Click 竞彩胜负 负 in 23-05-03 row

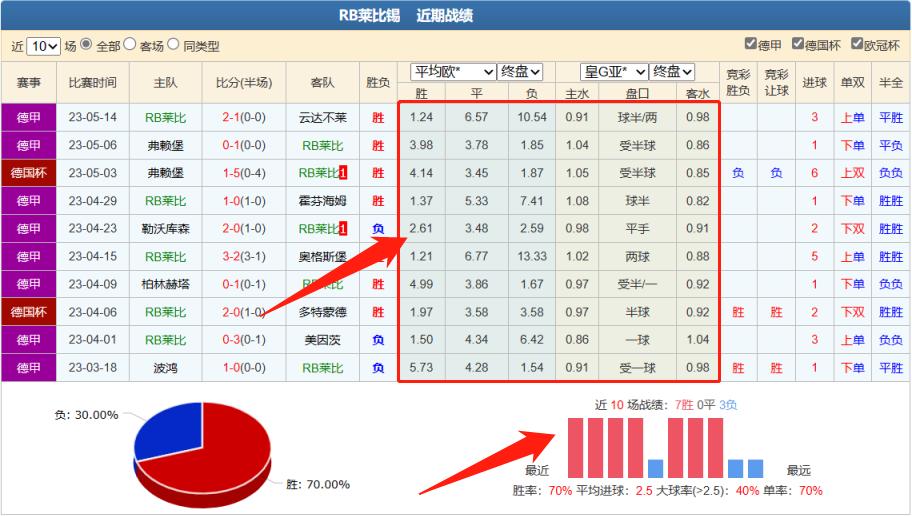738,173
